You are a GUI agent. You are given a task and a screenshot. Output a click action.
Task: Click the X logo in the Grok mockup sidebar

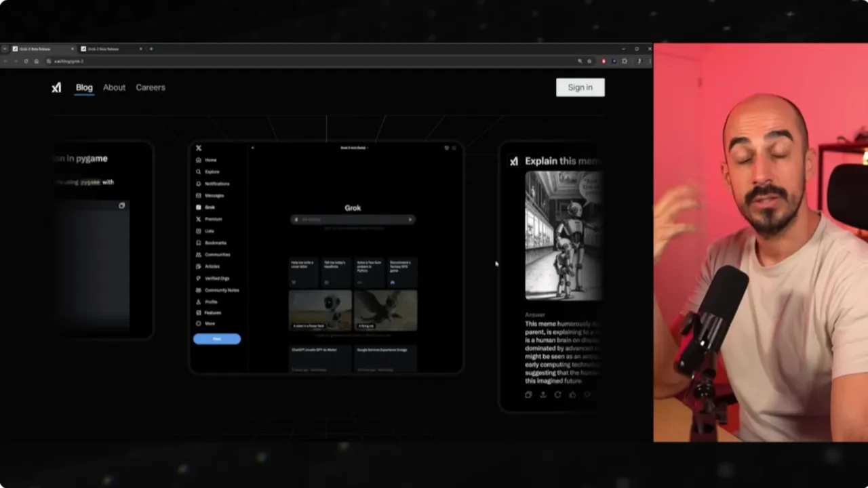199,148
